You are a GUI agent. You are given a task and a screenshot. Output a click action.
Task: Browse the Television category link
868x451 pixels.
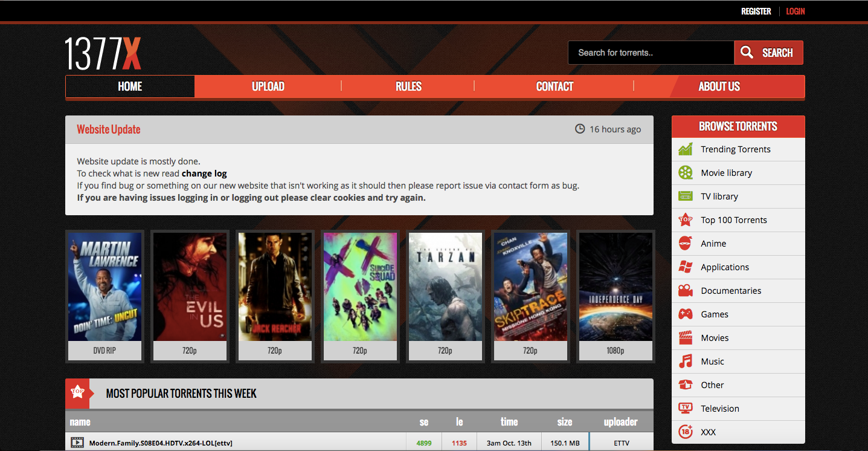coord(720,409)
